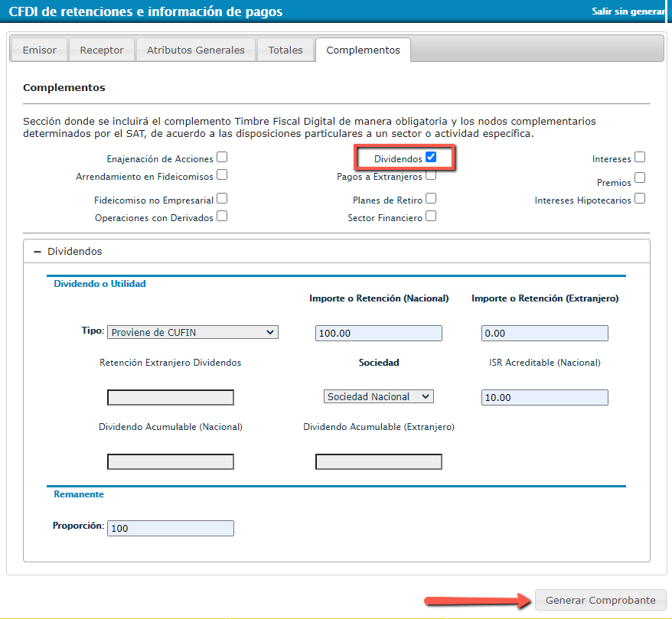Select the Planes de Retiro checkbox
Viewport: 672px width, 619px height.
coord(431,198)
